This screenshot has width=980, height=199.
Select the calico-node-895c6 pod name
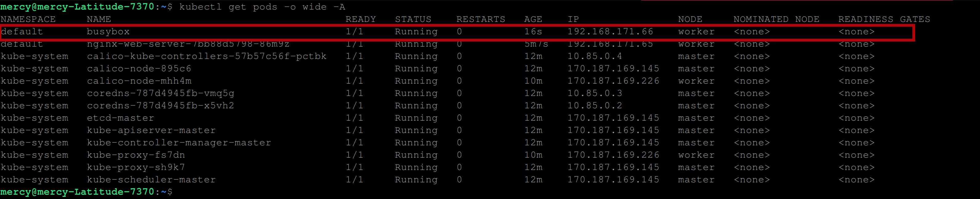click(x=139, y=68)
